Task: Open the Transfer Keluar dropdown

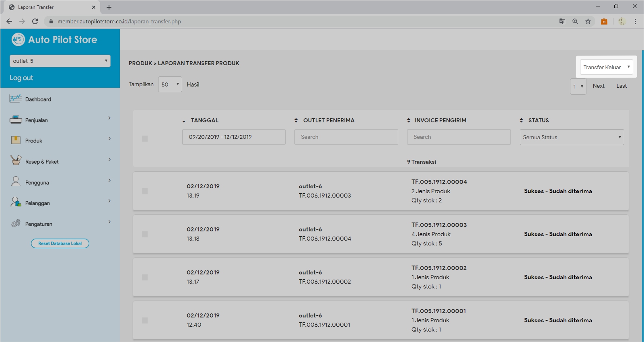Action: click(606, 67)
